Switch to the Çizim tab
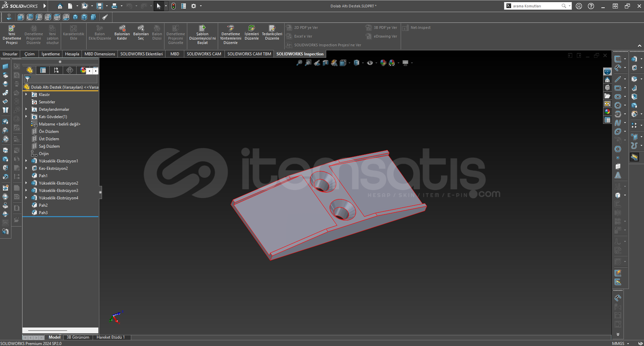644x346 pixels. (30, 54)
